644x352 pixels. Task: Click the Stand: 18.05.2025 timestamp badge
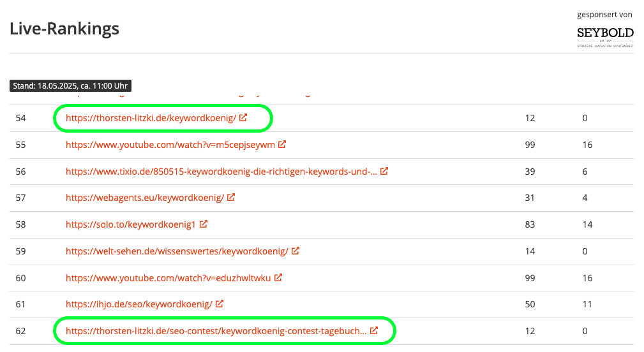(70, 85)
